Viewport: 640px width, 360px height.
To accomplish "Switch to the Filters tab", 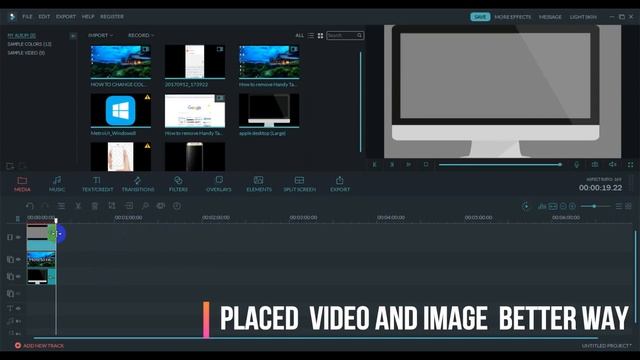I will click(178, 184).
